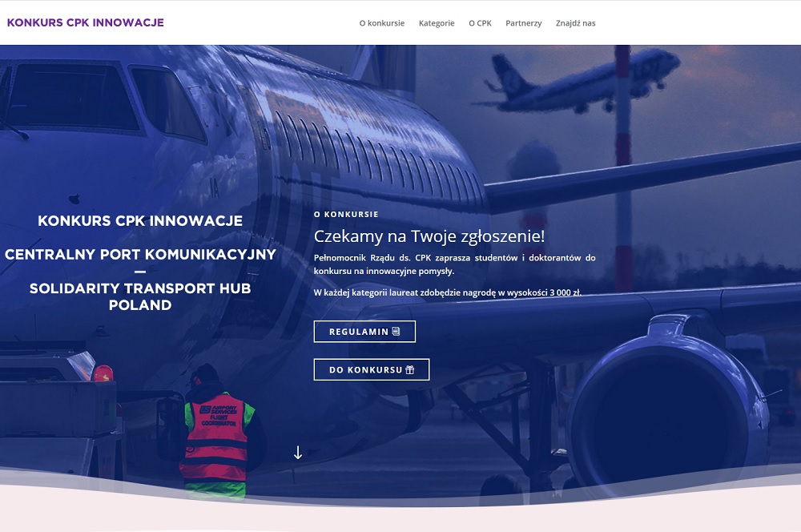Click the SOLIDARITY TRANSPORT HUB POLAND text

[140, 296]
